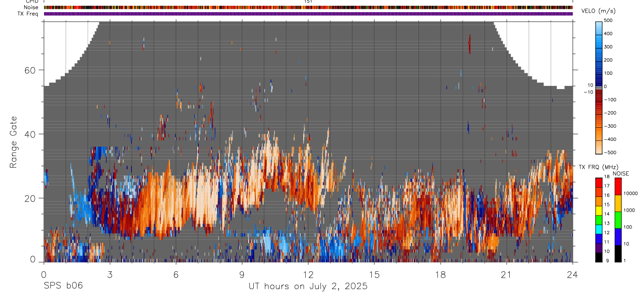This screenshot has width=644, height=297.
Task: Click the x-axis tick label 21
Action: coord(507,274)
